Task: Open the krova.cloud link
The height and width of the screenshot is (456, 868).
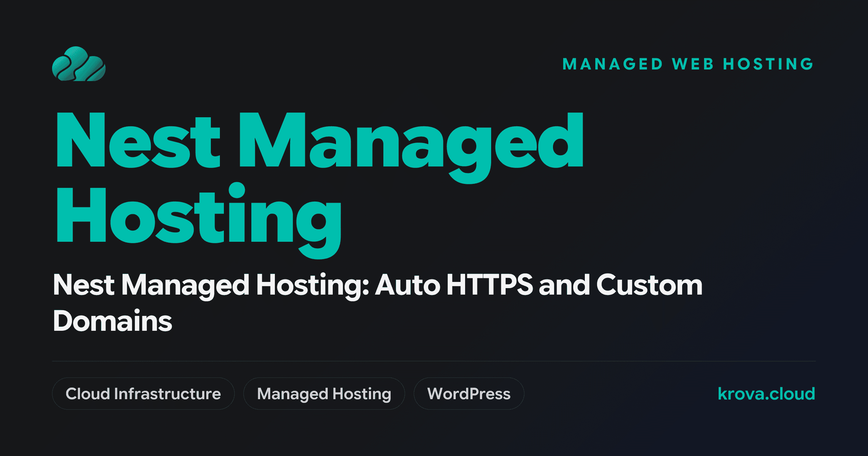Action: 766,394
